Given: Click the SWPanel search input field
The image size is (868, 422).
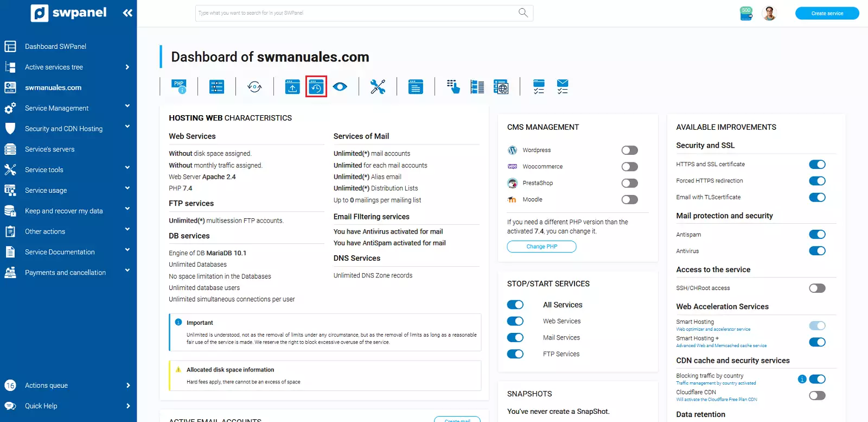Looking at the screenshot, I should pyautogui.click(x=358, y=13).
